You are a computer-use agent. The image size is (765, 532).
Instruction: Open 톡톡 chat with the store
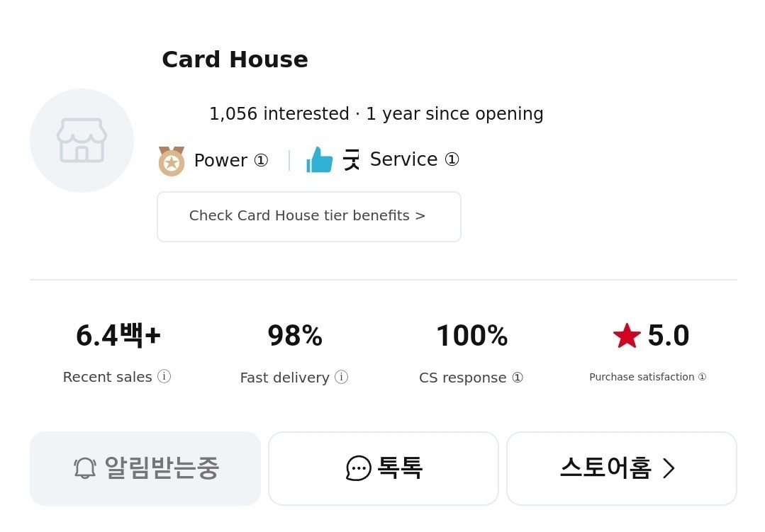point(384,468)
